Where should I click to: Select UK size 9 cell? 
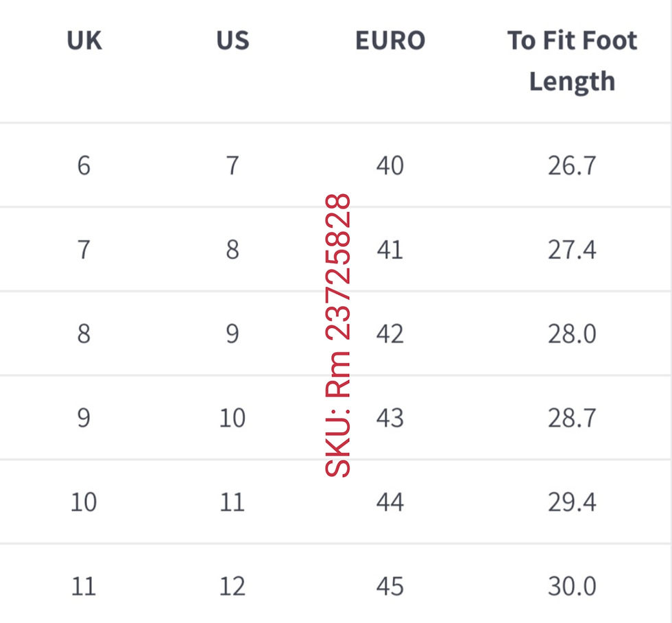pos(83,418)
